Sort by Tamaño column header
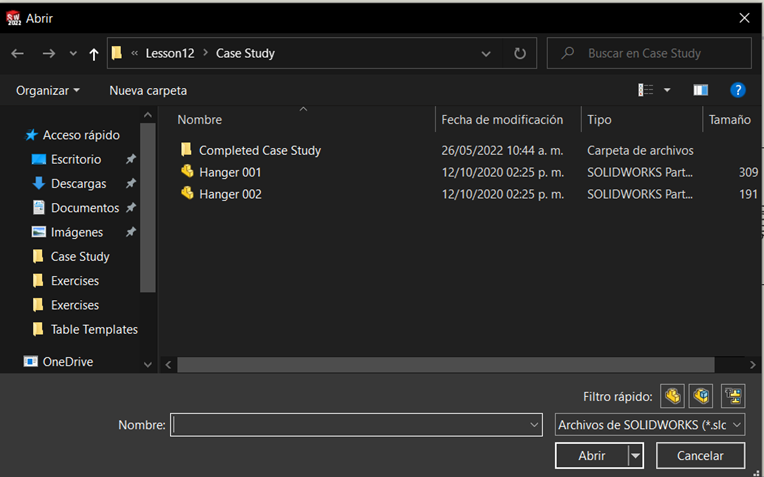The width and height of the screenshot is (764, 477). (x=729, y=120)
